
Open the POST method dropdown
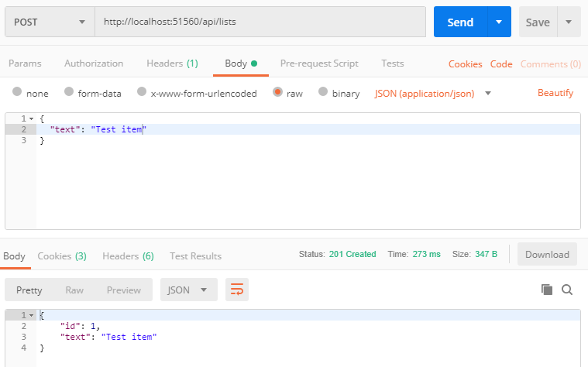point(49,22)
